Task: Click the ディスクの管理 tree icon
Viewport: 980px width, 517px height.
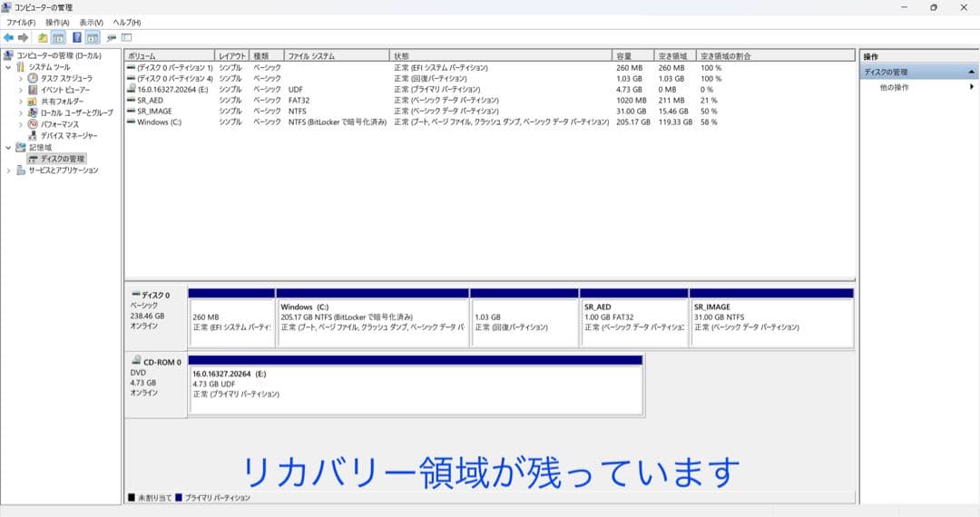Action: (x=34, y=160)
